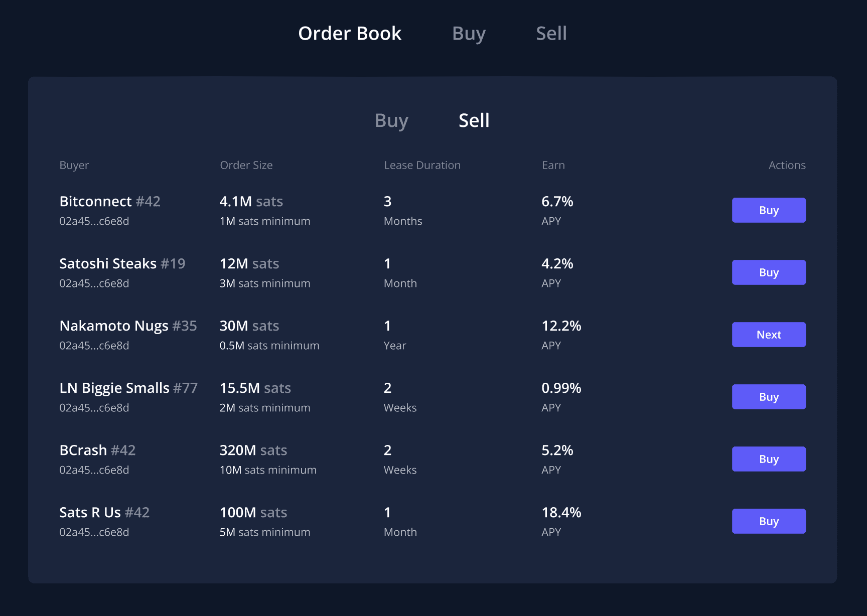
Task: Click the 18.4% APY value for Sats R Us
Action: click(561, 513)
